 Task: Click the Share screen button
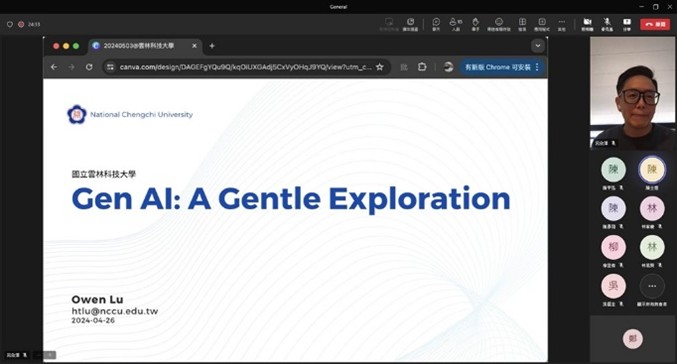(626, 24)
